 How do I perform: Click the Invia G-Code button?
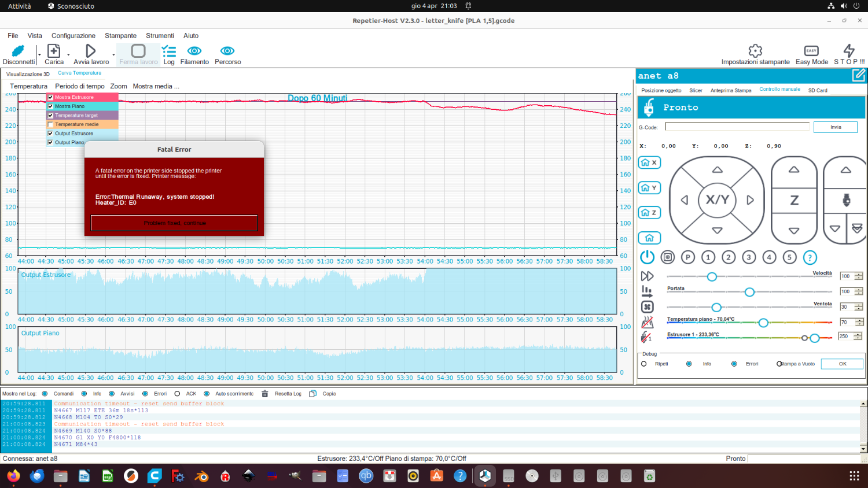tap(836, 127)
